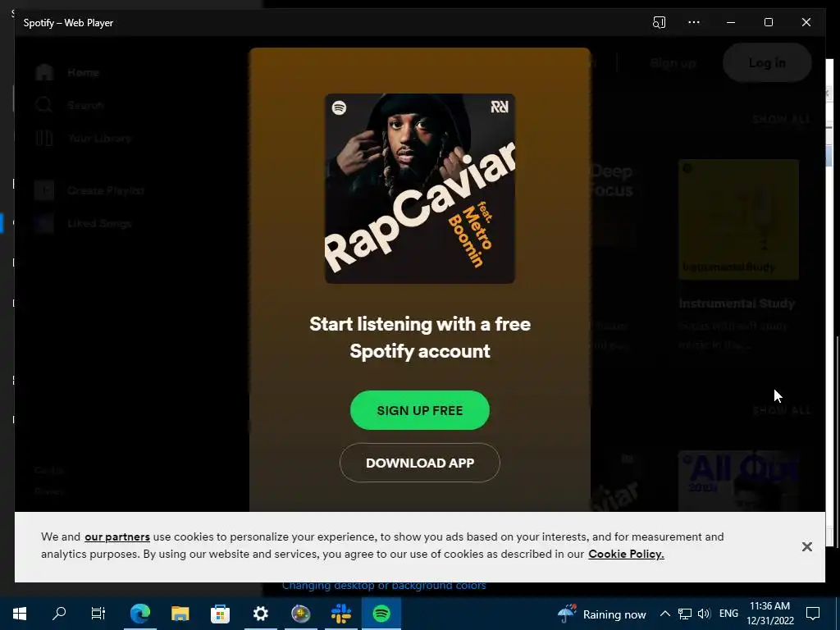Open Microsoft Store from the taskbar
This screenshot has height=630, width=840.
pos(220,614)
